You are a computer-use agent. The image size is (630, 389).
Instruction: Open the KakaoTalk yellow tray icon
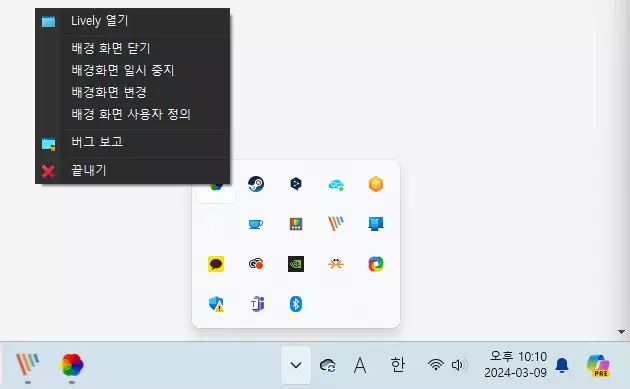216,264
